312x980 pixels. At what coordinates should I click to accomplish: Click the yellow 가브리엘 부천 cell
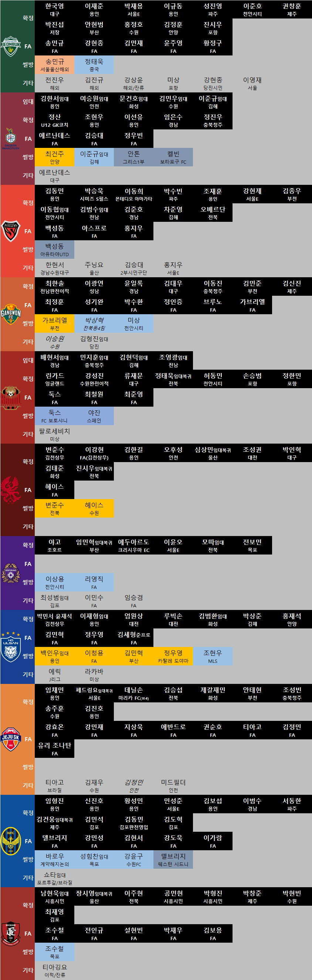click(x=54, y=324)
